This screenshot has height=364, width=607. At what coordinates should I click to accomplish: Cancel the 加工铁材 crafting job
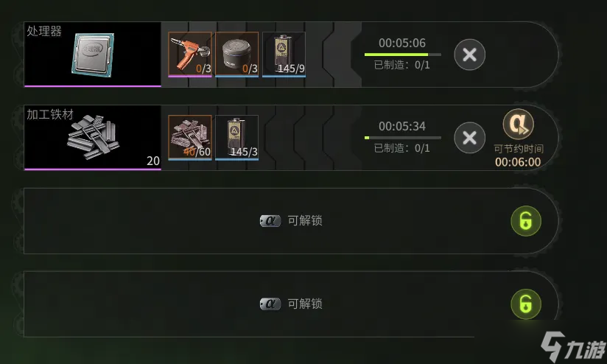click(x=469, y=138)
